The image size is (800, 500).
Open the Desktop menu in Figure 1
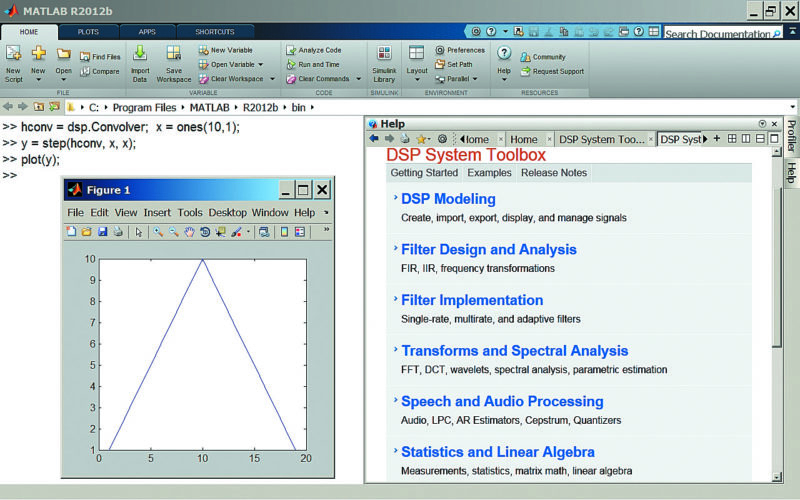pyautogui.click(x=228, y=212)
